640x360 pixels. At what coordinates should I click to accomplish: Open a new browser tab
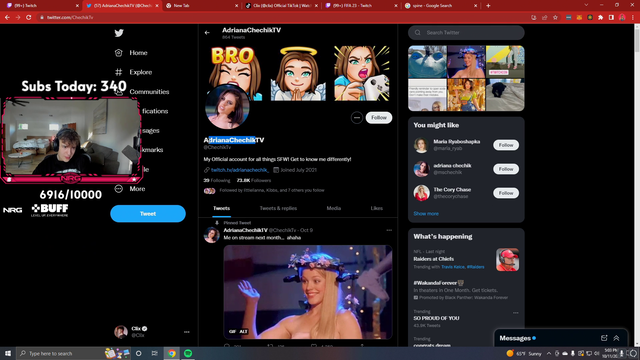point(488,6)
